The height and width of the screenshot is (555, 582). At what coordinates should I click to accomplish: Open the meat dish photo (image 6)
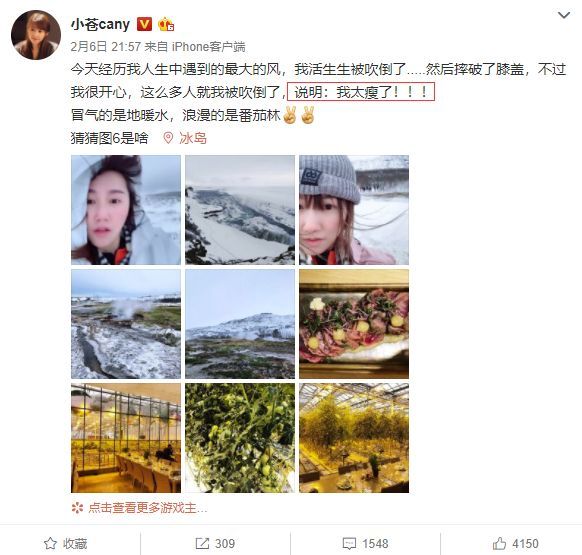click(x=354, y=324)
